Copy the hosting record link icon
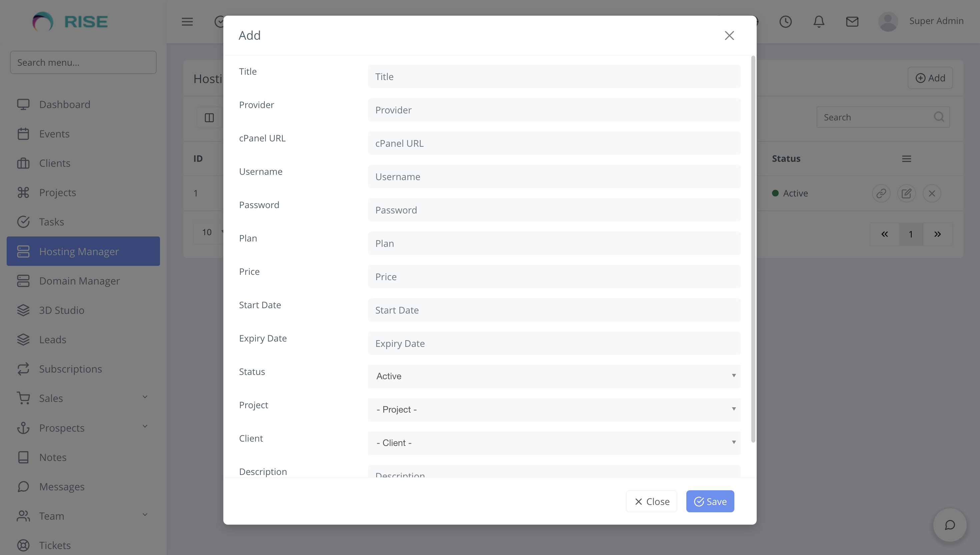980x555 pixels. (881, 193)
